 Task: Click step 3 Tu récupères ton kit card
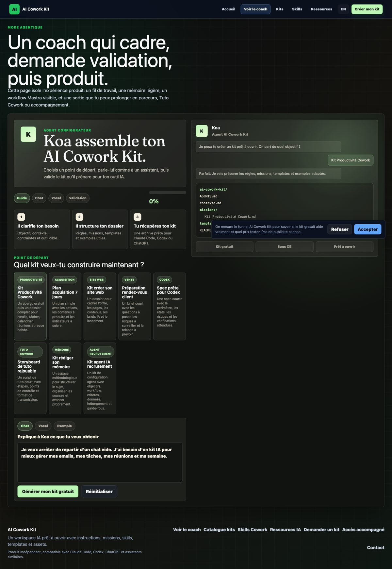click(158, 229)
